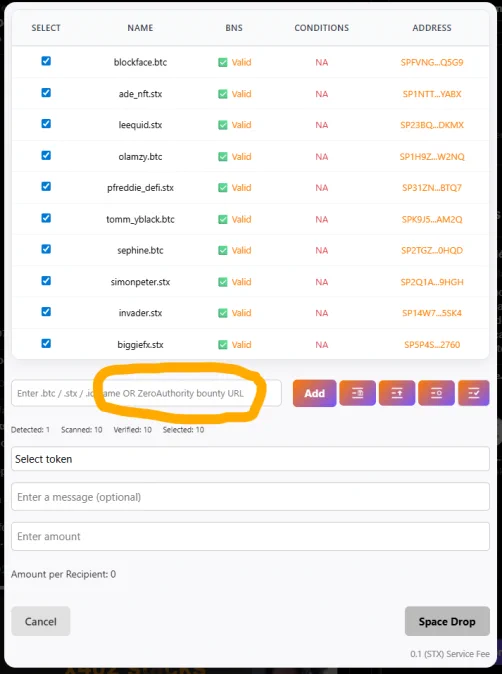This screenshot has width=502, height=674.
Task: Focus the Enter a message (optional) field
Action: point(250,497)
